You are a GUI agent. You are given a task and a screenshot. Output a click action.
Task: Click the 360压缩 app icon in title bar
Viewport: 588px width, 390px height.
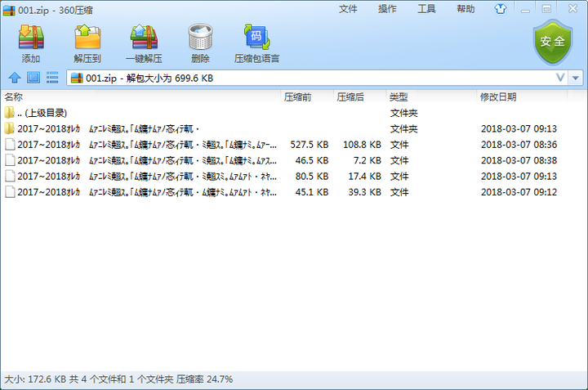click(9, 10)
